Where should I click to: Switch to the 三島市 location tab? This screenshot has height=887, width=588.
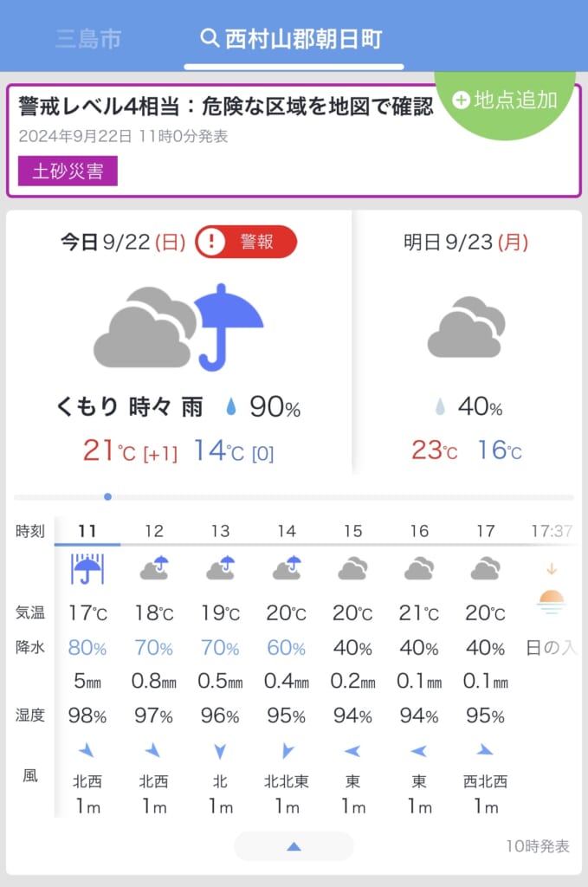88,38
